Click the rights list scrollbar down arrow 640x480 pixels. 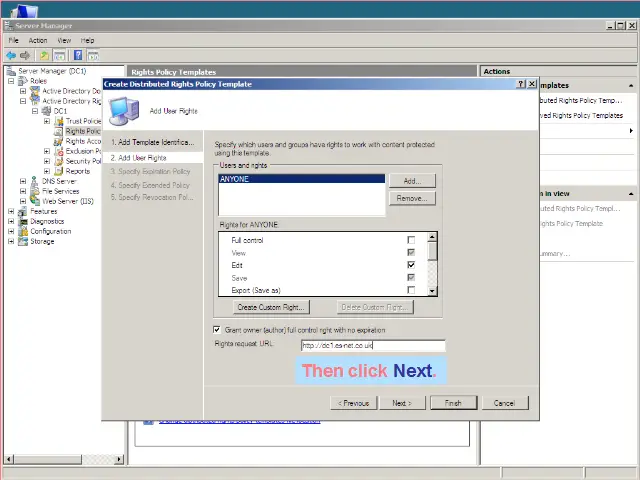432,291
